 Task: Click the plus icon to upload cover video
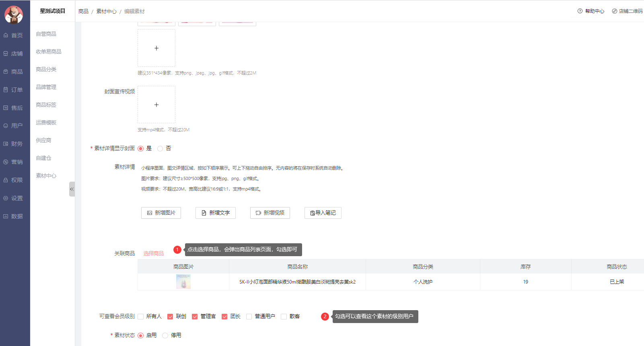pos(156,105)
